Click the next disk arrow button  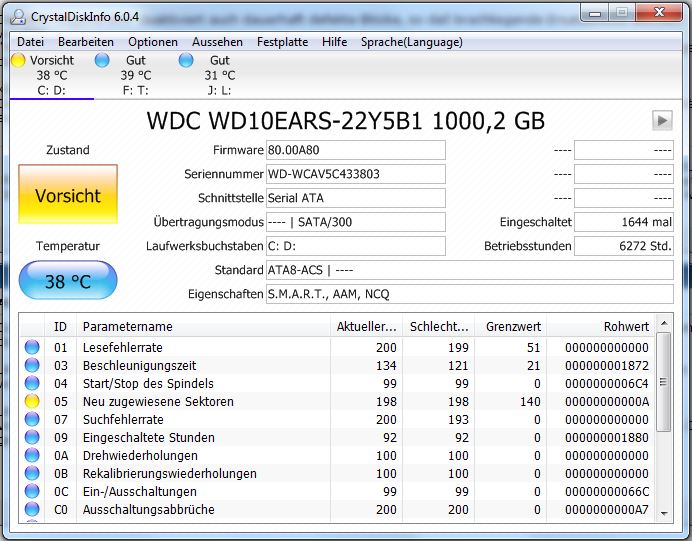[x=662, y=120]
